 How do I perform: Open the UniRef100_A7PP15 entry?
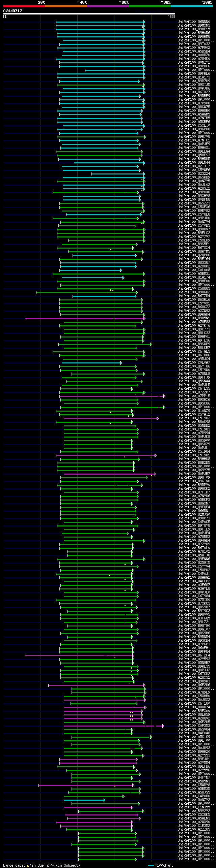[194, 396]
